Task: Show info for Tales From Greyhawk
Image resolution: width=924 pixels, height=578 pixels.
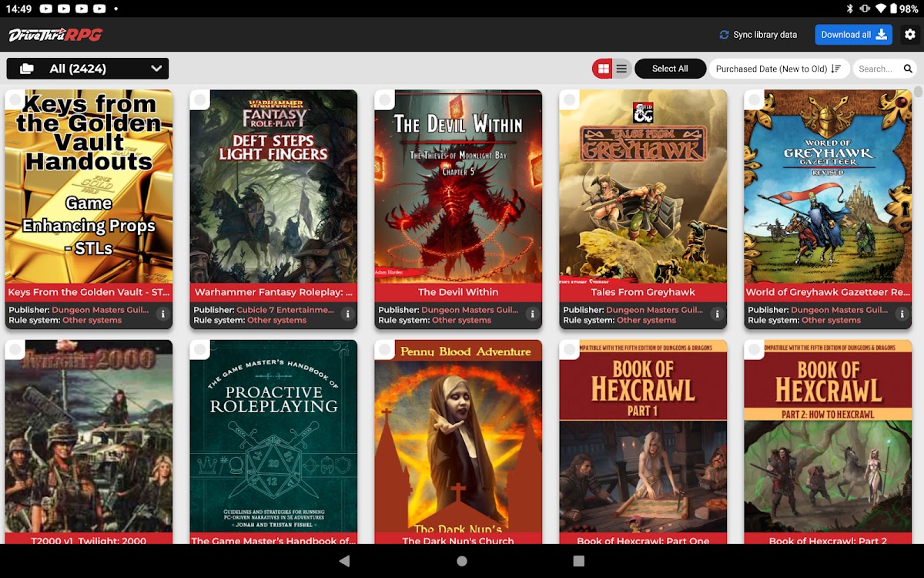Action: (x=717, y=314)
